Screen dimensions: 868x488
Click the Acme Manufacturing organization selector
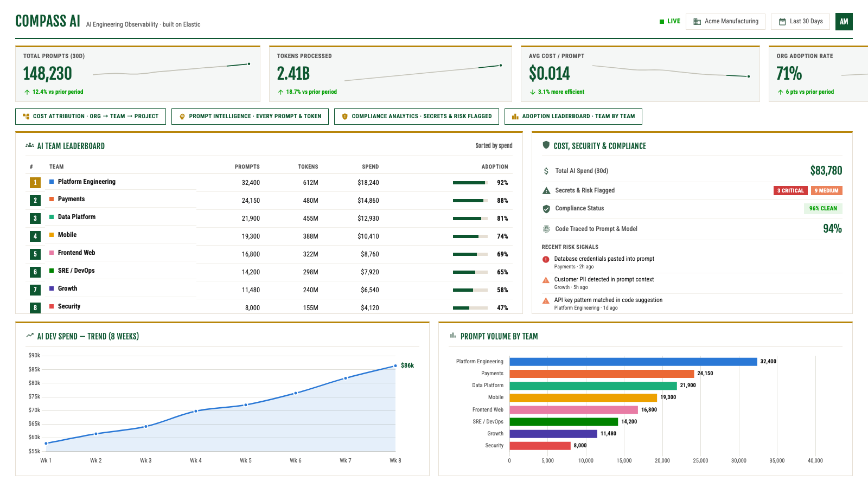click(x=725, y=22)
